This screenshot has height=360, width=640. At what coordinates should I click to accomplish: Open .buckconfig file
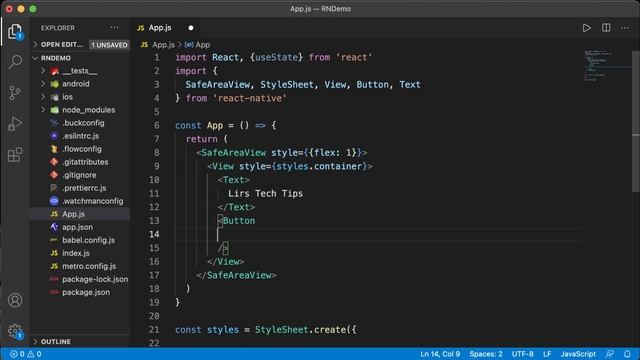point(83,123)
